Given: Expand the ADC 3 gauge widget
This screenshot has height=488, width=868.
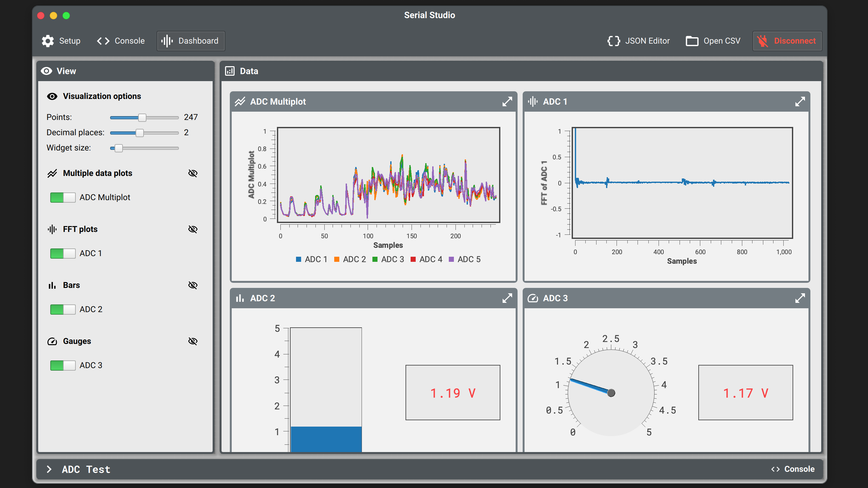Looking at the screenshot, I should coord(800,298).
